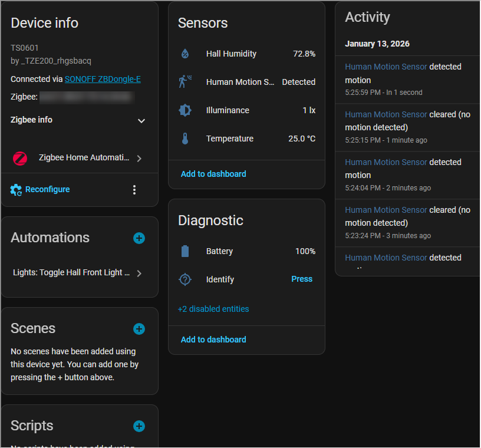Viewport: 481px width, 448px height.
Task: Open the Zigbee Home Automation integration entry
Action: (x=79, y=158)
